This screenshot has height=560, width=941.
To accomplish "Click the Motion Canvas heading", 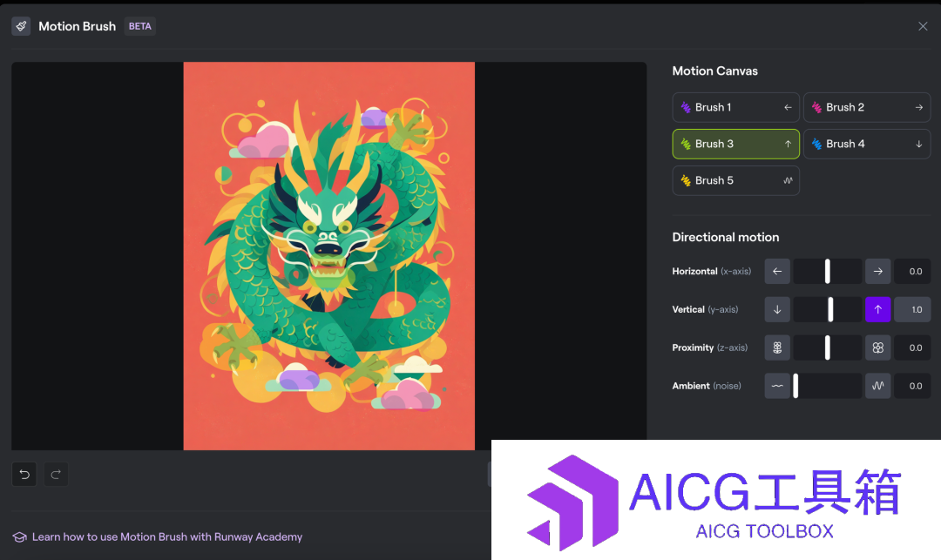I will (x=714, y=71).
